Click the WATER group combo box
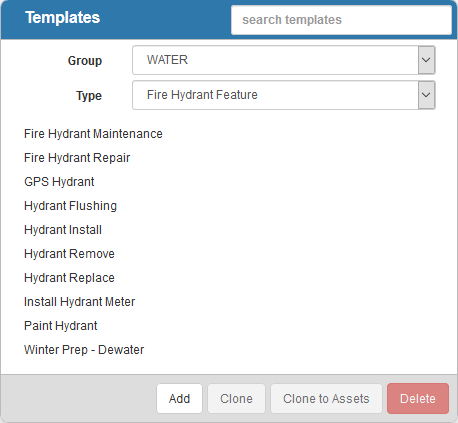 [x=284, y=60]
